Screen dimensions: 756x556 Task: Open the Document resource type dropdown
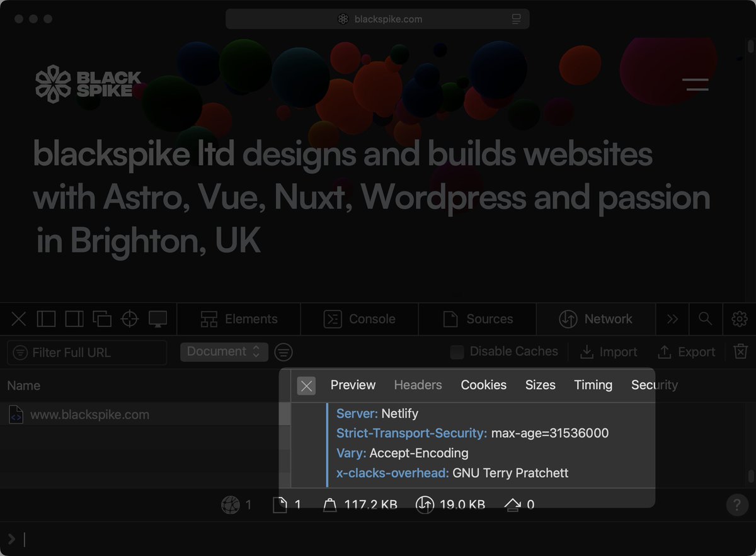pyautogui.click(x=224, y=352)
